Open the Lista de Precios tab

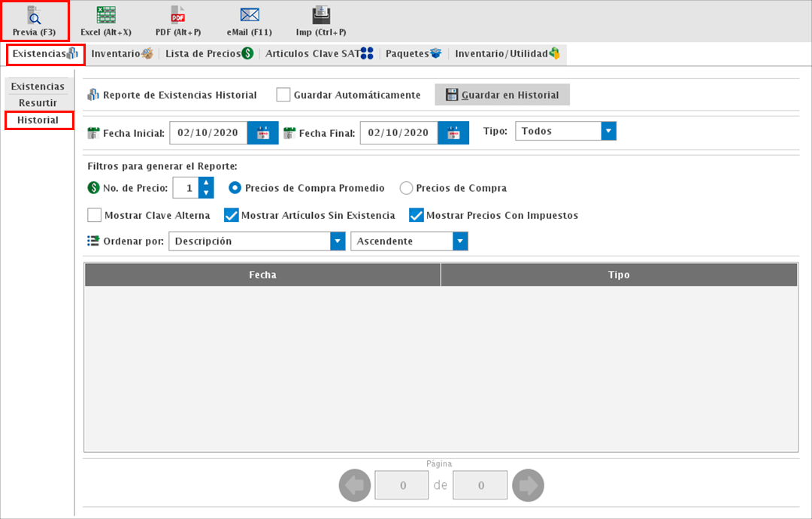point(209,53)
